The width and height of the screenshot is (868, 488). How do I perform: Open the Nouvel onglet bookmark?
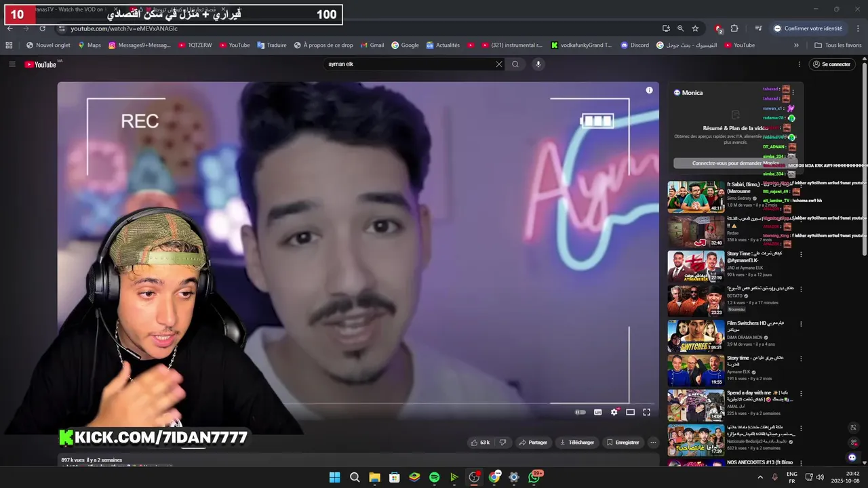[x=48, y=45]
